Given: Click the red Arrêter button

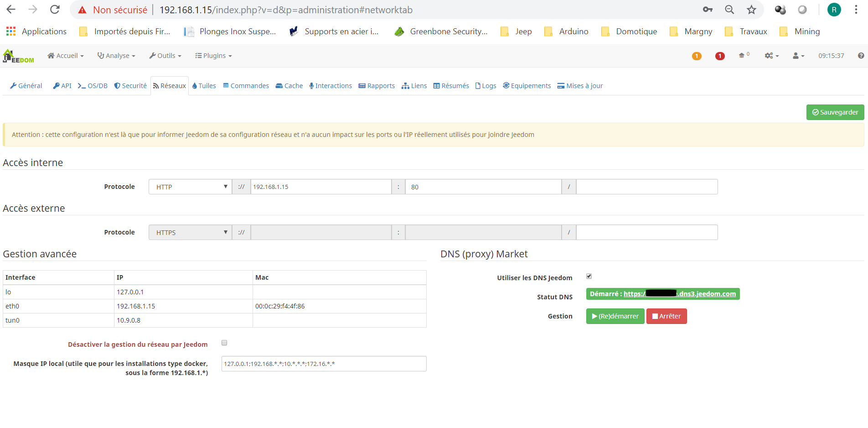Looking at the screenshot, I should (x=666, y=316).
